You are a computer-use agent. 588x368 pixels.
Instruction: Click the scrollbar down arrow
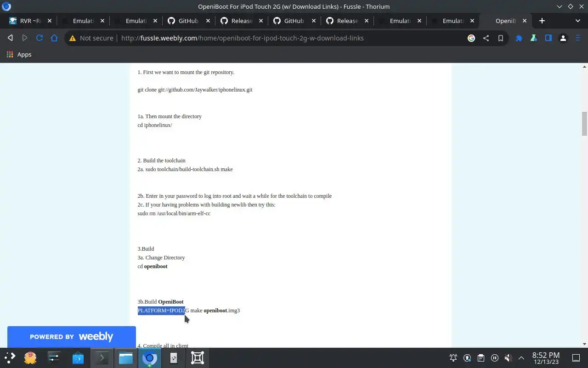pyautogui.click(x=584, y=344)
